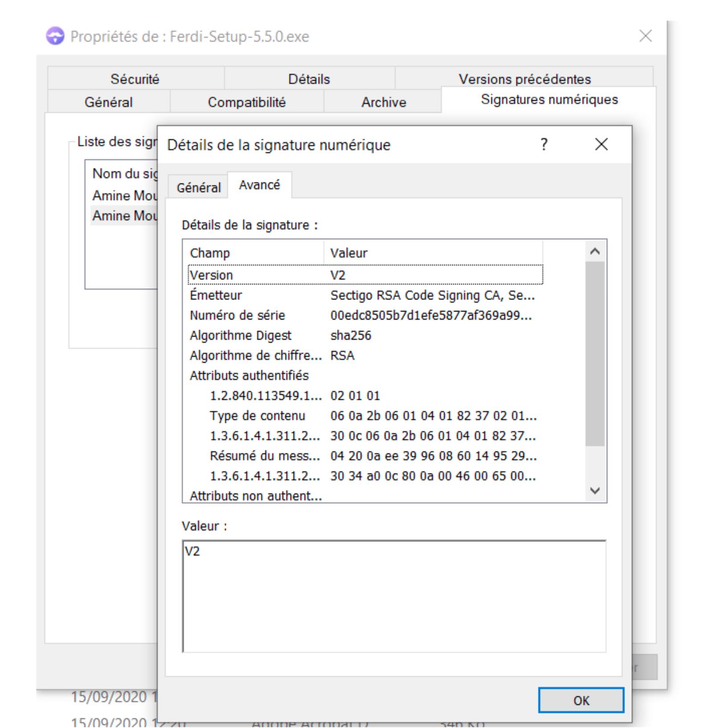Open the Détails tab in properties window
This screenshot has width=703, height=728.
pyautogui.click(x=309, y=79)
